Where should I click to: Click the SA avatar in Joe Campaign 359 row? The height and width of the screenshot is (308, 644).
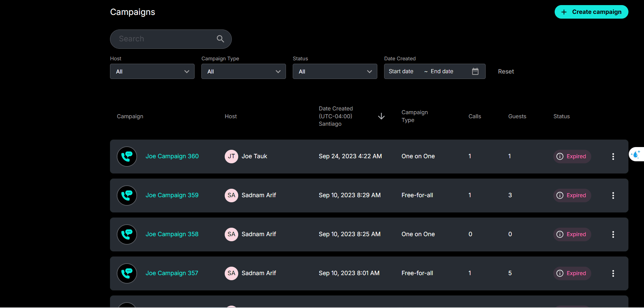(x=231, y=196)
